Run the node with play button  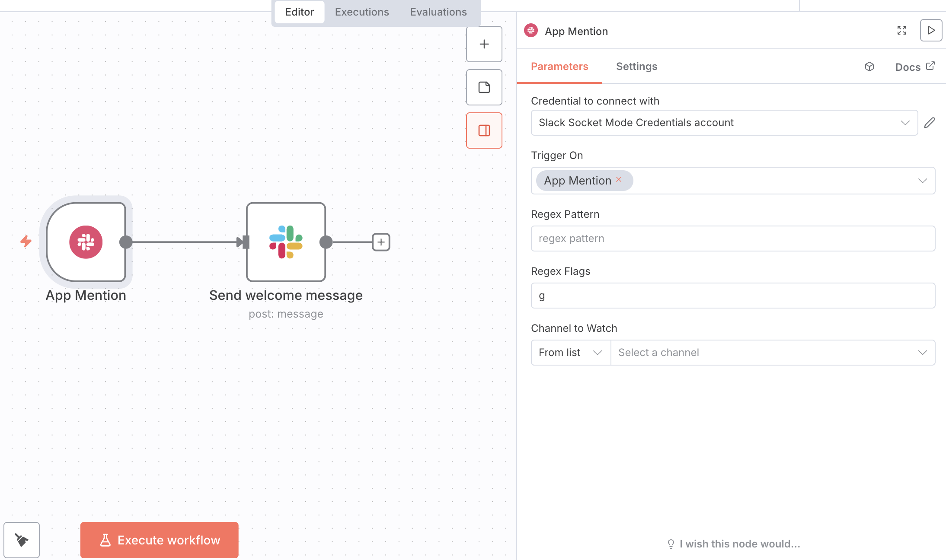931,30
